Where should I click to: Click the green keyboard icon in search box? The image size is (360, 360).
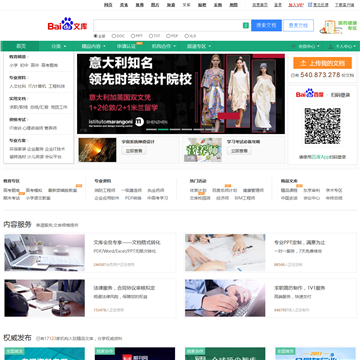246,26
